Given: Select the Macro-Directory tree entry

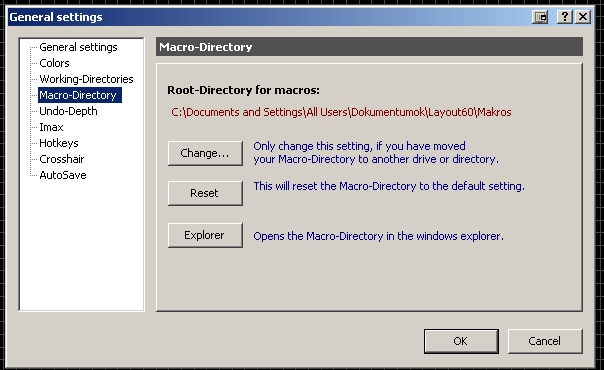Looking at the screenshot, I should coord(80,95).
